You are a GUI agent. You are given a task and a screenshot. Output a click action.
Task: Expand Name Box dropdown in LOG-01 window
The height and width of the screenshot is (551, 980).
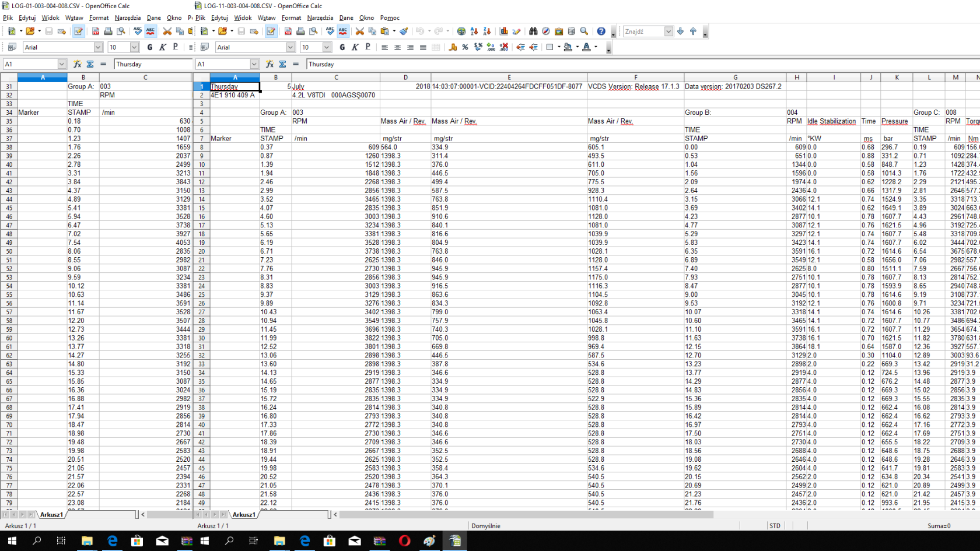[x=62, y=64]
